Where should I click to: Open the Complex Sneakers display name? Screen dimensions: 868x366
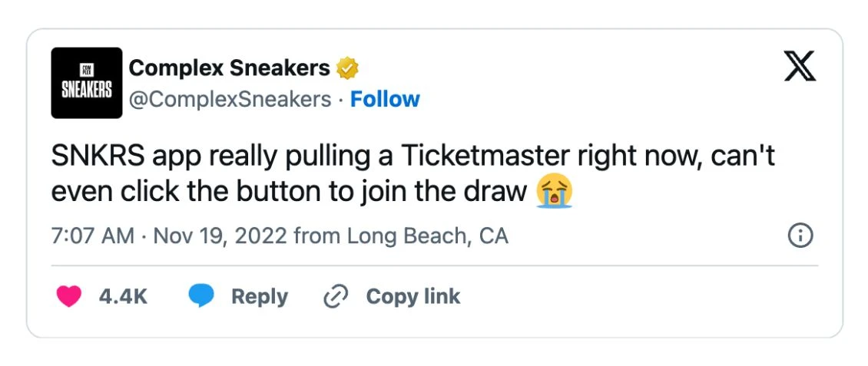coord(229,68)
